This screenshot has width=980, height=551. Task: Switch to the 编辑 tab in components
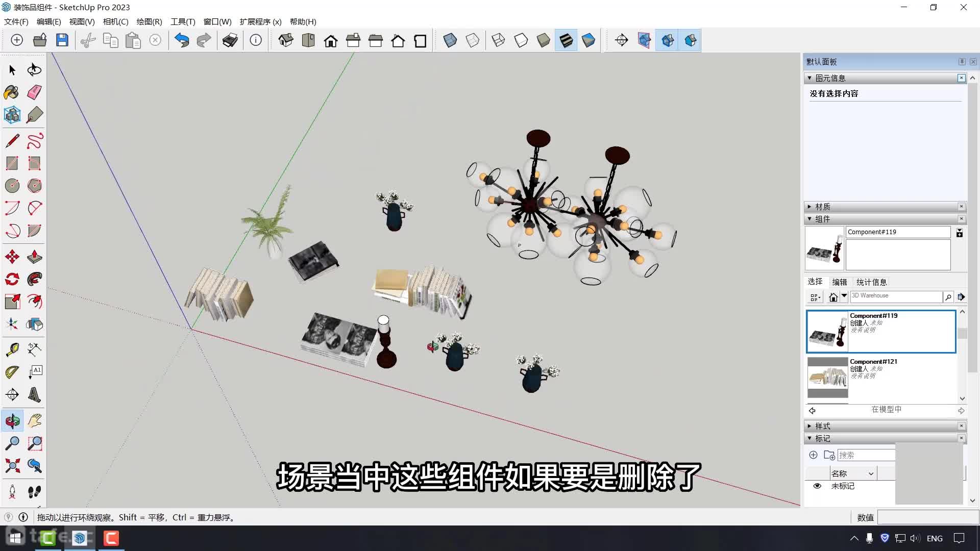[840, 282]
